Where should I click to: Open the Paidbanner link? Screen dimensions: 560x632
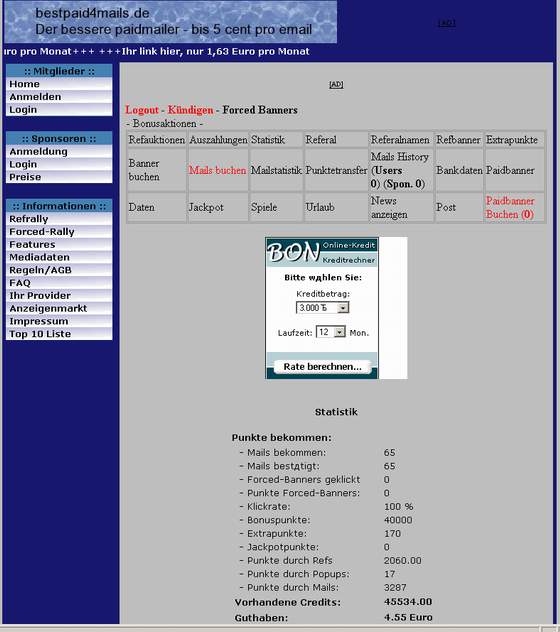[510, 170]
